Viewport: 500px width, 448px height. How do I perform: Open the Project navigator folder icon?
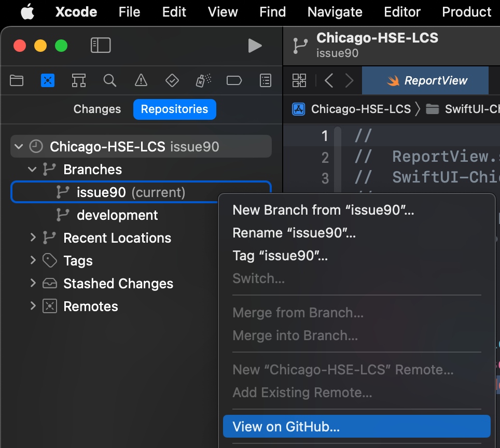17,80
